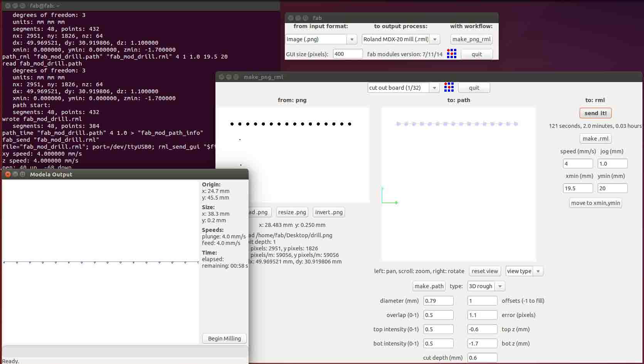Click the fab logo icon in make_png_rml window
This screenshot has height=364, width=644.
click(x=449, y=87)
